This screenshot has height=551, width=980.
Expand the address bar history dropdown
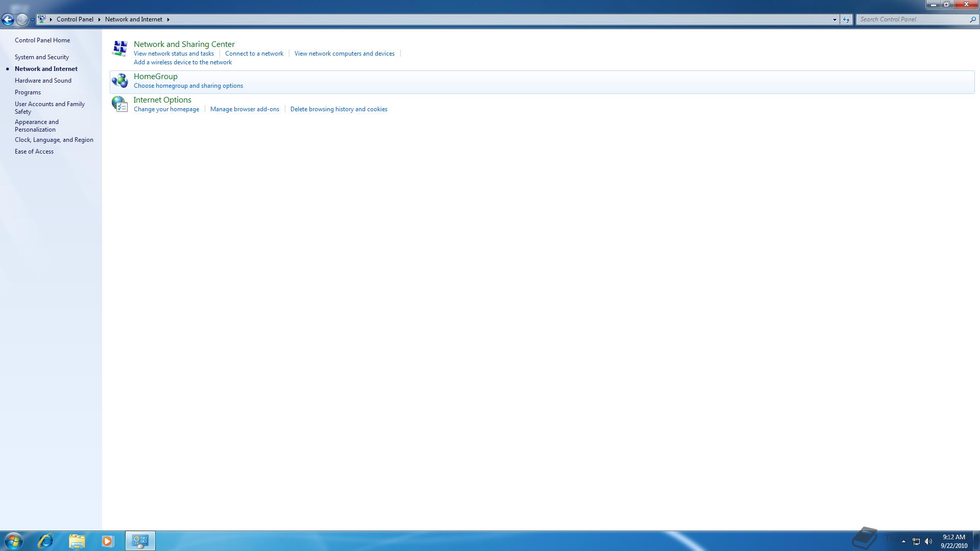coord(835,19)
